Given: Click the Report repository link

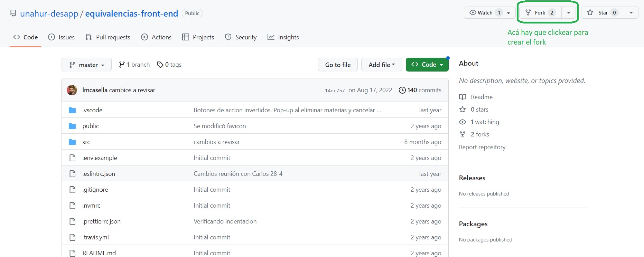Looking at the screenshot, I should pyautogui.click(x=482, y=147).
